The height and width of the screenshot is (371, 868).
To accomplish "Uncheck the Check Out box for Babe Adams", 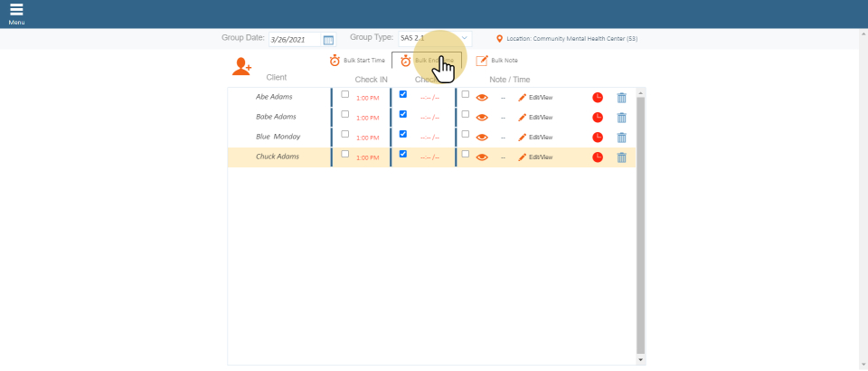I will 403,114.
